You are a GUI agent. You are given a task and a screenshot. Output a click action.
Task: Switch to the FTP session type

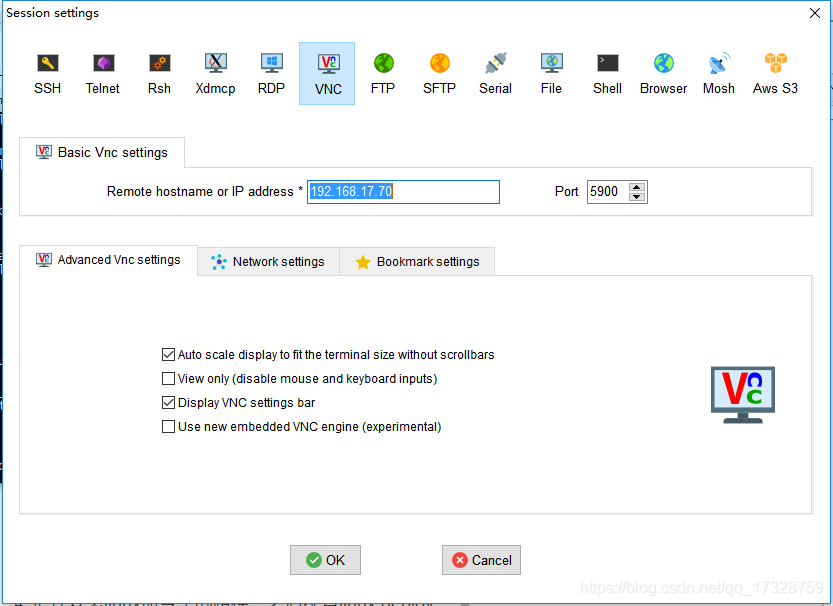[x=383, y=73]
